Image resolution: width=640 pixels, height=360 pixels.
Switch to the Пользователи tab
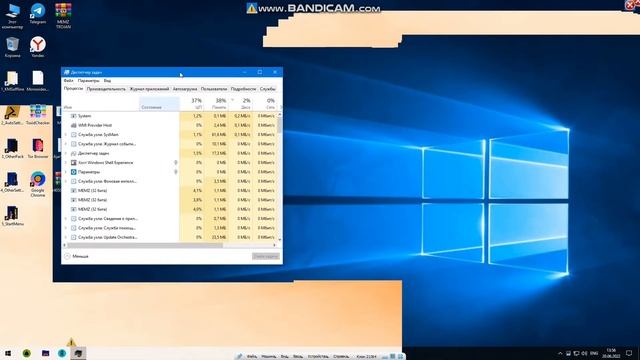click(x=214, y=89)
